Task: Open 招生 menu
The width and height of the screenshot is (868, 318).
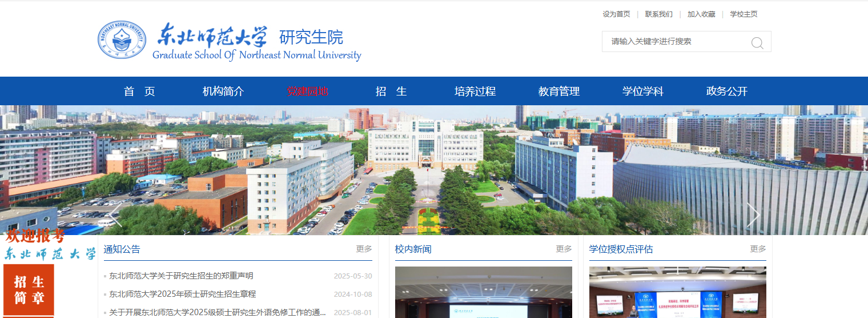Action: 391,91
